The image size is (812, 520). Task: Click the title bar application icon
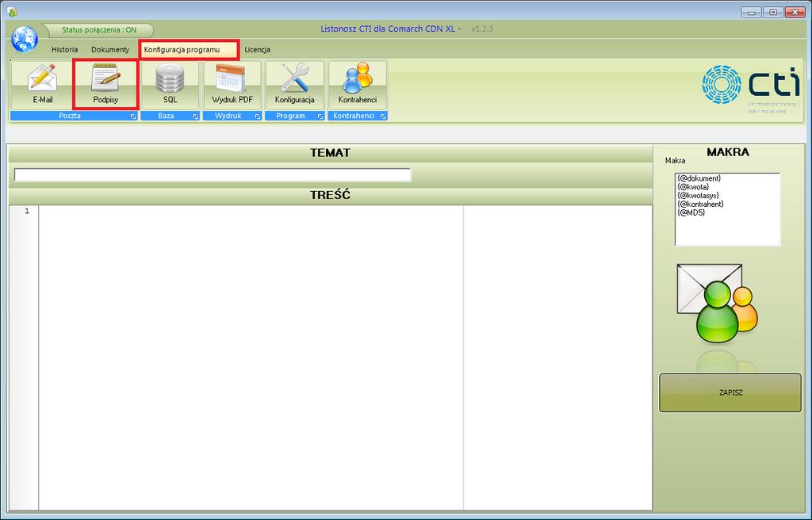pyautogui.click(x=12, y=11)
